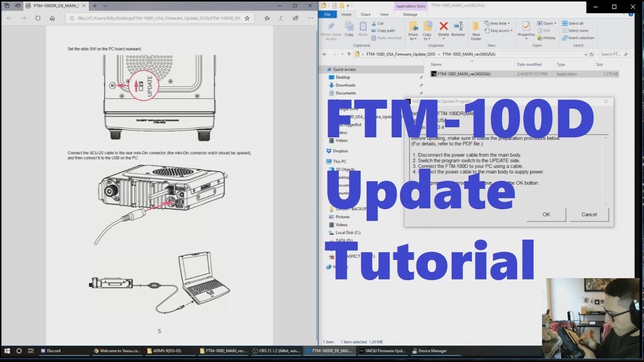Expand the Open button dropdown

coord(554,24)
